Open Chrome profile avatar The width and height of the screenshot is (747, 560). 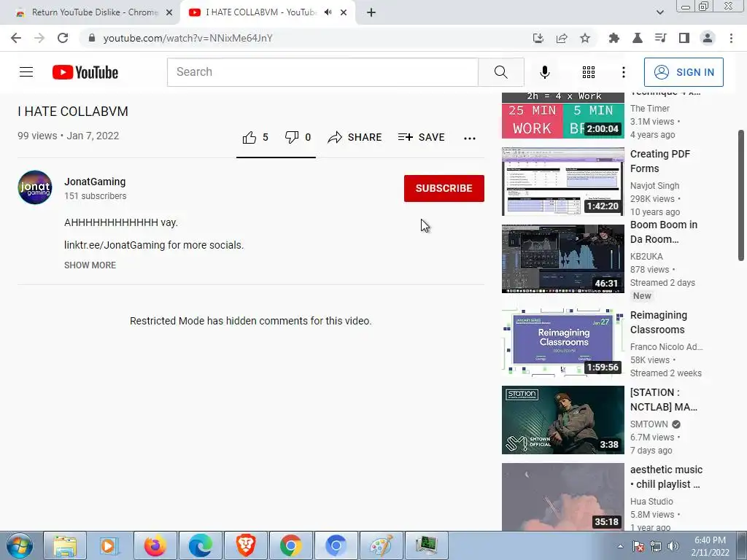tap(708, 38)
